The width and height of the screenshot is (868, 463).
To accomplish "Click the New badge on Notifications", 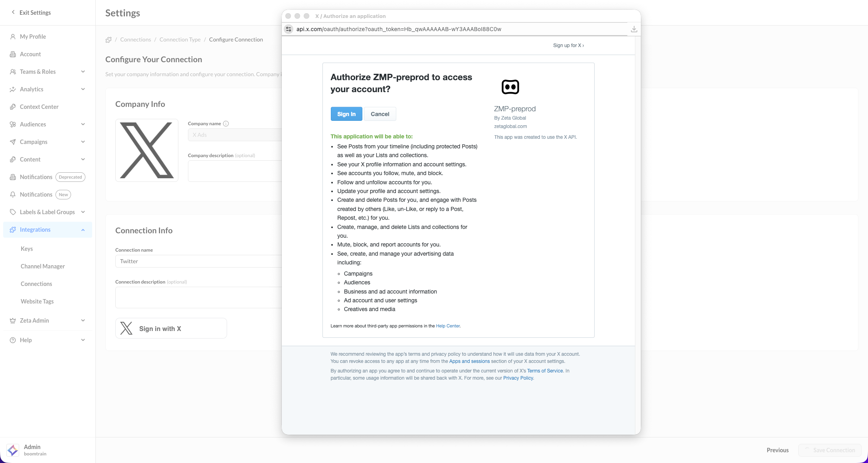I will 63,195.
